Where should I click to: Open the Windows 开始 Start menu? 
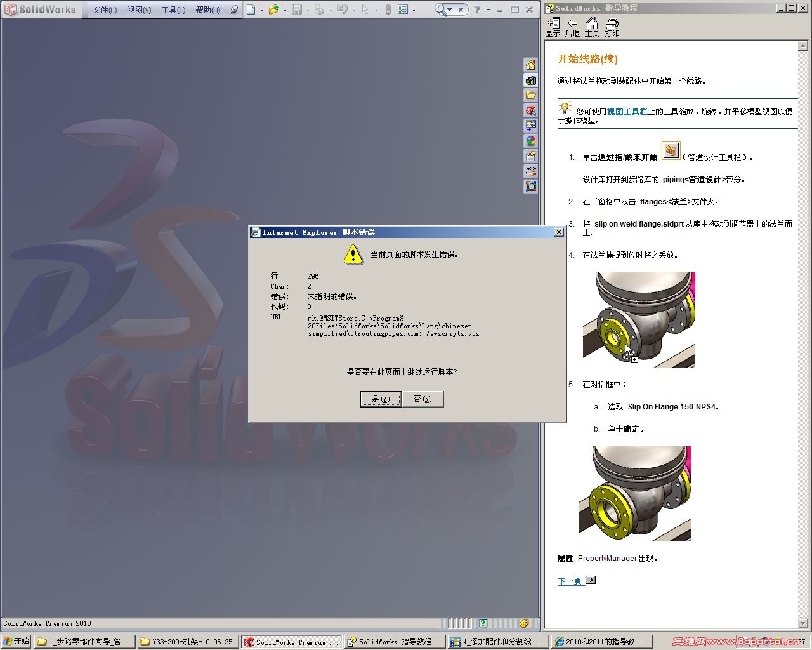click(16, 642)
